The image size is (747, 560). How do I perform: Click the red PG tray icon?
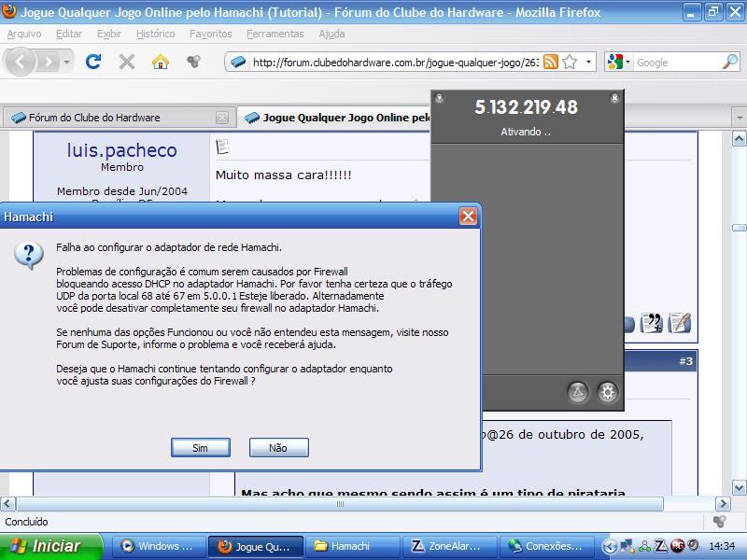point(677,546)
